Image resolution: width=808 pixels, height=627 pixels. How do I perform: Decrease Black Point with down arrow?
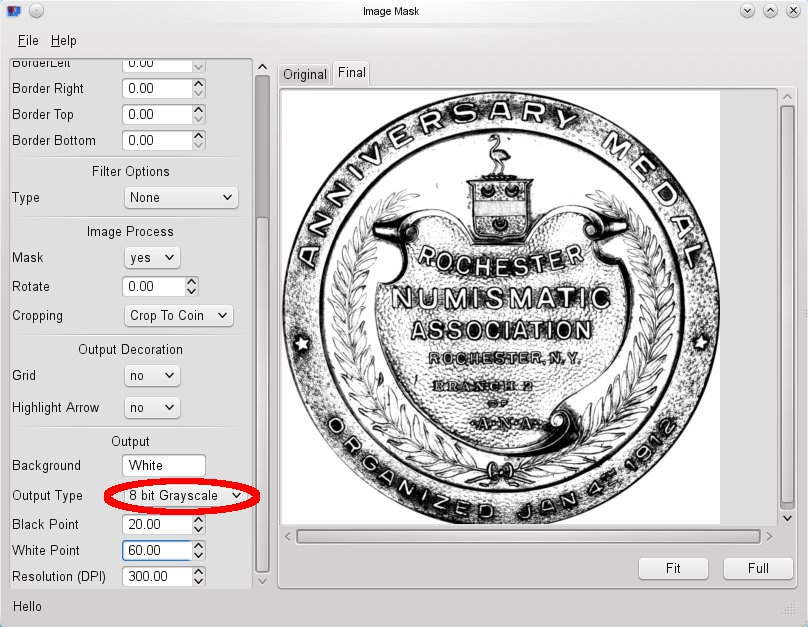199,529
